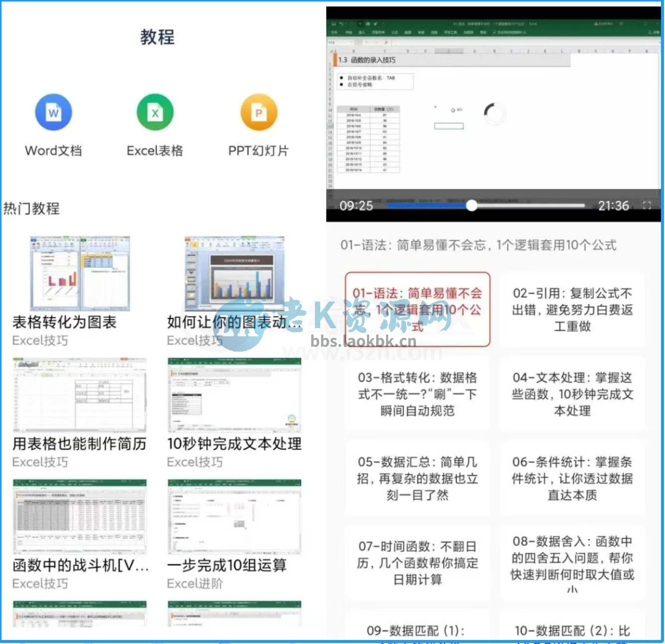Click the 10秒钟完成文本处理 title text
This screenshot has height=644, width=665.
click(234, 444)
